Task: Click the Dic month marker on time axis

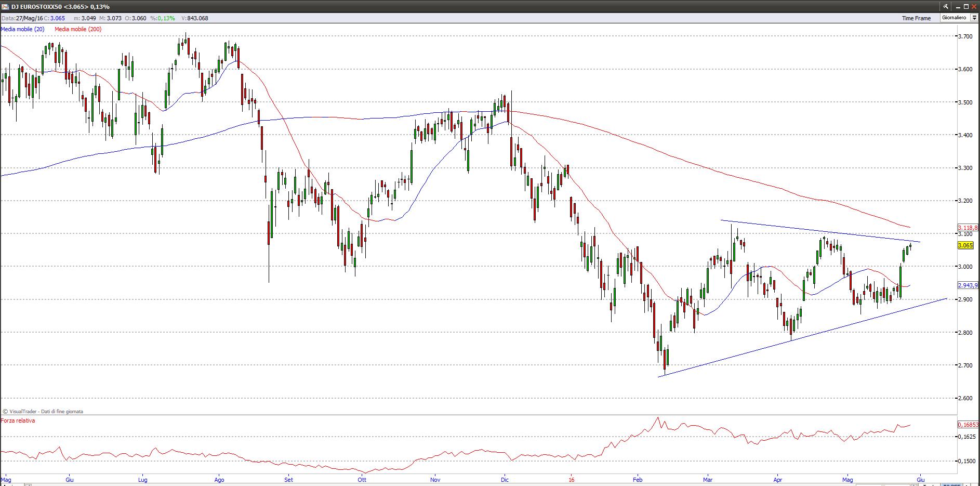Action: coord(504,480)
